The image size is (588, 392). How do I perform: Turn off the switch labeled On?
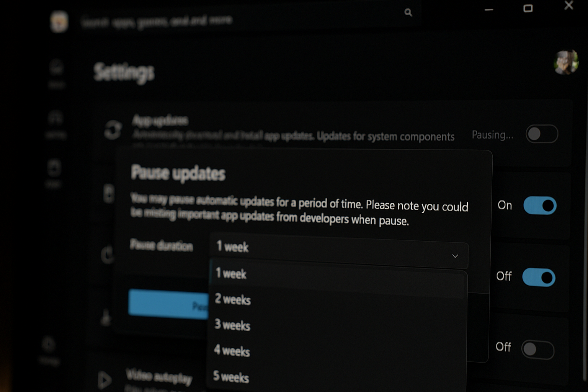click(540, 205)
